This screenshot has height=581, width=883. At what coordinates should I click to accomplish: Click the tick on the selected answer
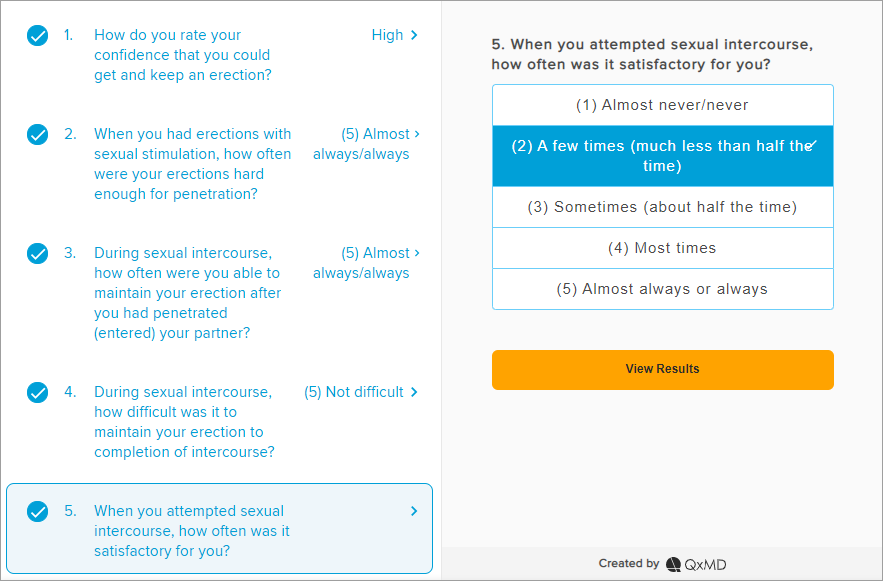click(811, 145)
